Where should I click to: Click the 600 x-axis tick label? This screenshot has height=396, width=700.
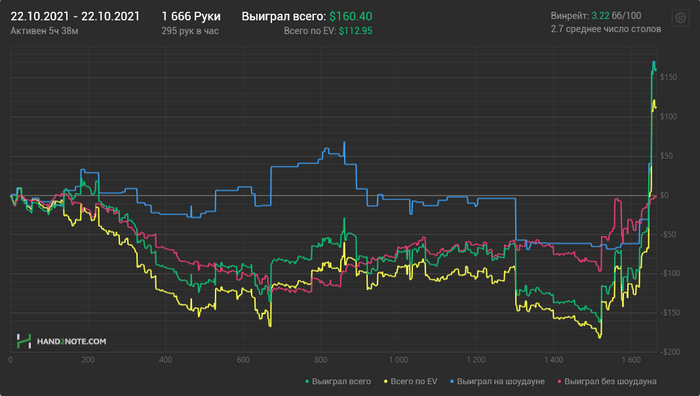pyautogui.click(x=243, y=360)
